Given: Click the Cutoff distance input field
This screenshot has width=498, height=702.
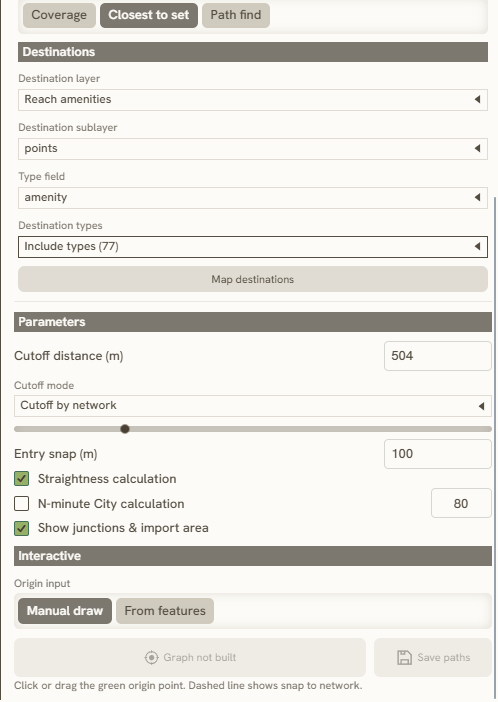Looking at the screenshot, I should (438, 356).
